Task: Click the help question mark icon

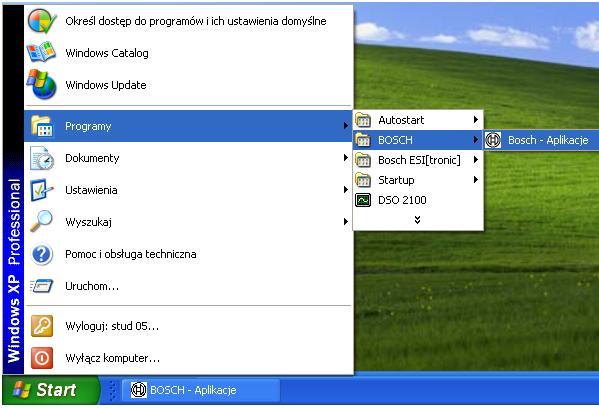Action: coord(42,254)
